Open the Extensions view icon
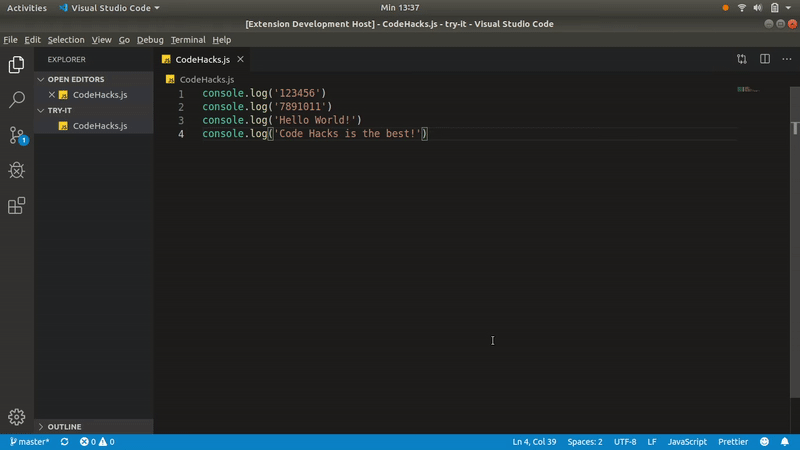The image size is (800, 450). click(x=16, y=206)
